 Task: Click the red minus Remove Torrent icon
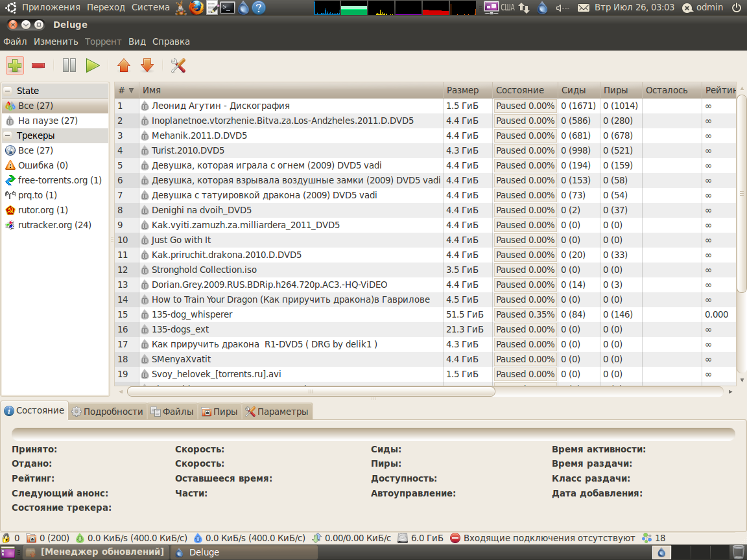click(x=38, y=65)
